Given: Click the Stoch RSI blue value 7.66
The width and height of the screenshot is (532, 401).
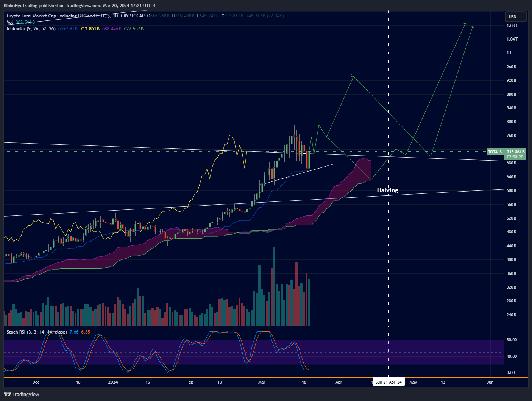Looking at the screenshot, I should tap(74, 332).
